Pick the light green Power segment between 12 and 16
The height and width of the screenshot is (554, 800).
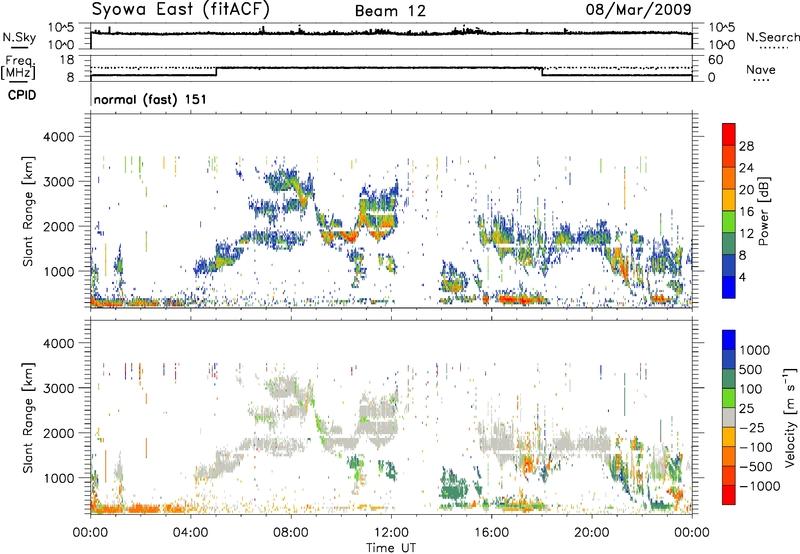729,222
